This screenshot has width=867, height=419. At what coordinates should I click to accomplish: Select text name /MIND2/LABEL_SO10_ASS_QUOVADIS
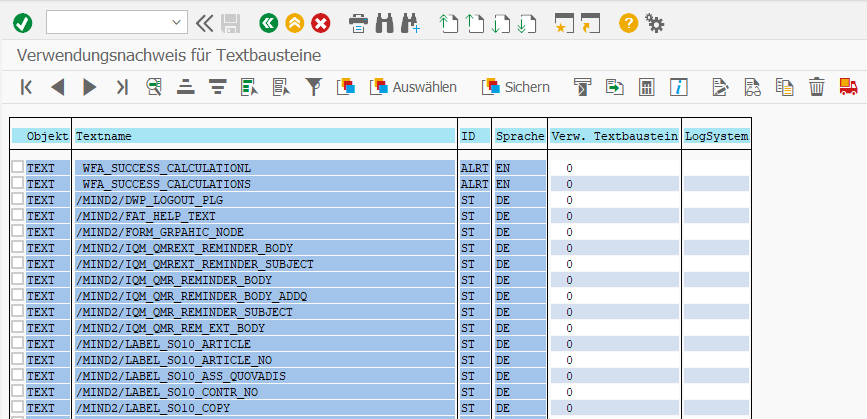point(181,376)
